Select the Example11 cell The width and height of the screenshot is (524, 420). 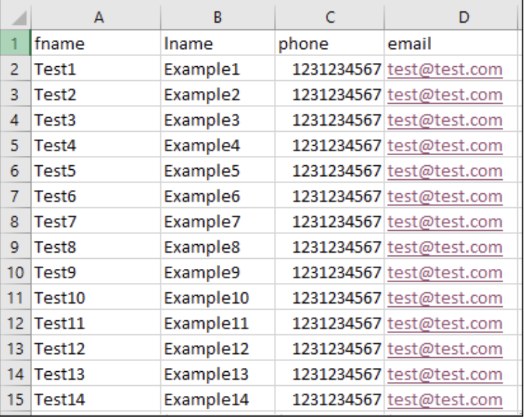218,323
